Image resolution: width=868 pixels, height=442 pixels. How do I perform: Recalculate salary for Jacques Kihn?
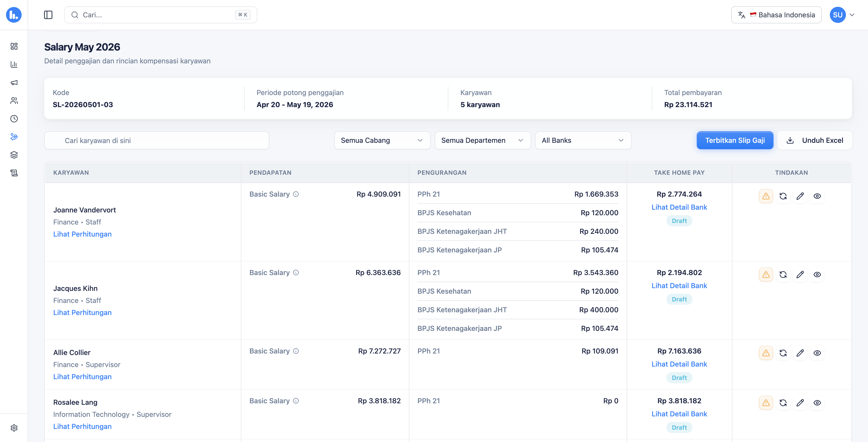(x=783, y=275)
